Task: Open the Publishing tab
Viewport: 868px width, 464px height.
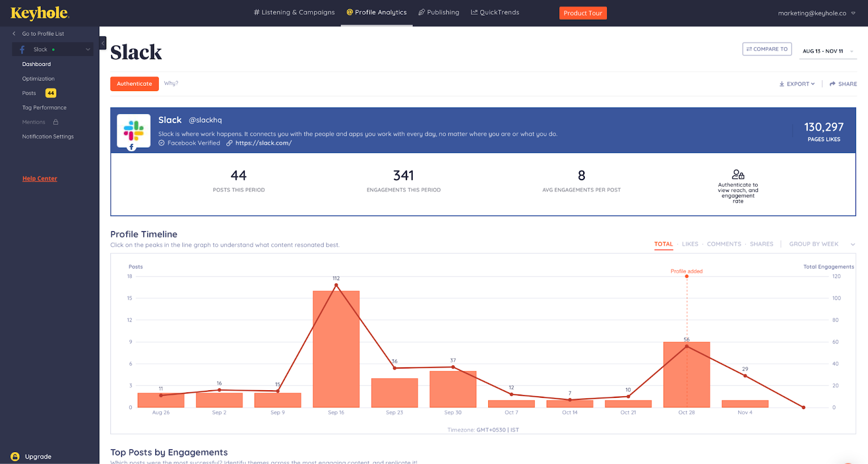Action: click(438, 12)
